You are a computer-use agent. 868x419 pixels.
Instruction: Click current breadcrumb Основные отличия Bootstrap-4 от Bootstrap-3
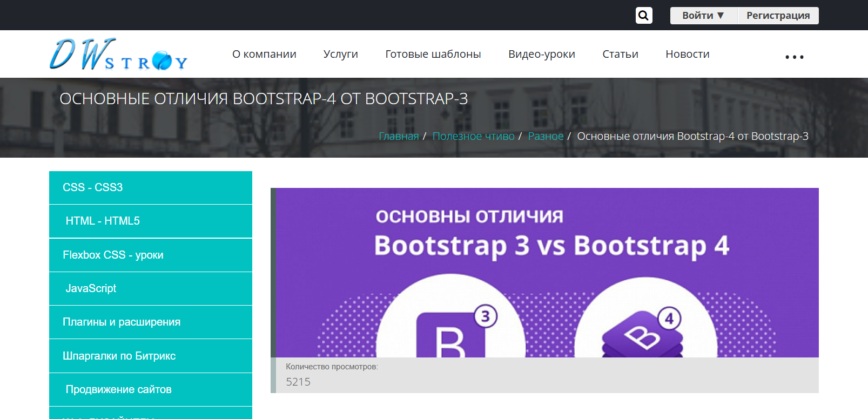[x=692, y=136]
